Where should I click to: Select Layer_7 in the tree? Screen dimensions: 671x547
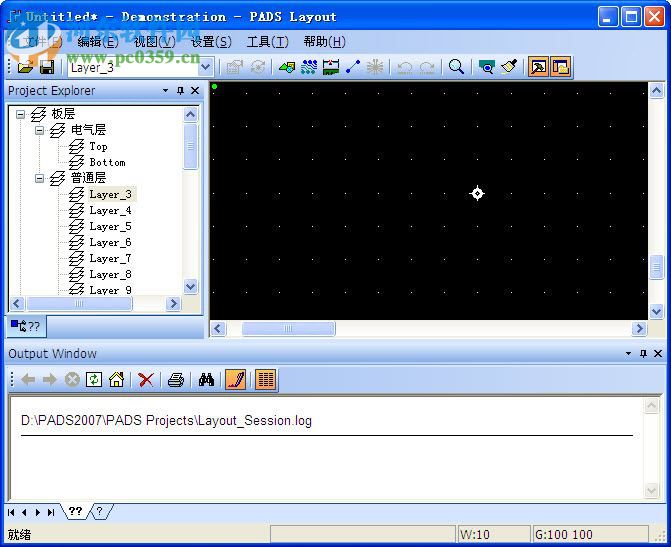110,259
